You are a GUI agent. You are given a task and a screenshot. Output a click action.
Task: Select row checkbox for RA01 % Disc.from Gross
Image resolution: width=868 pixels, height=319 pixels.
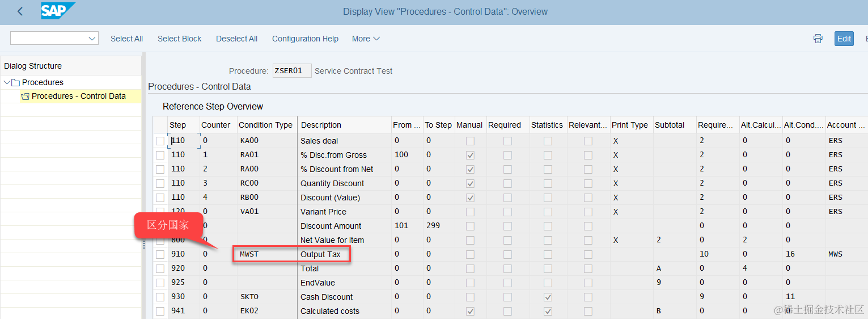160,155
